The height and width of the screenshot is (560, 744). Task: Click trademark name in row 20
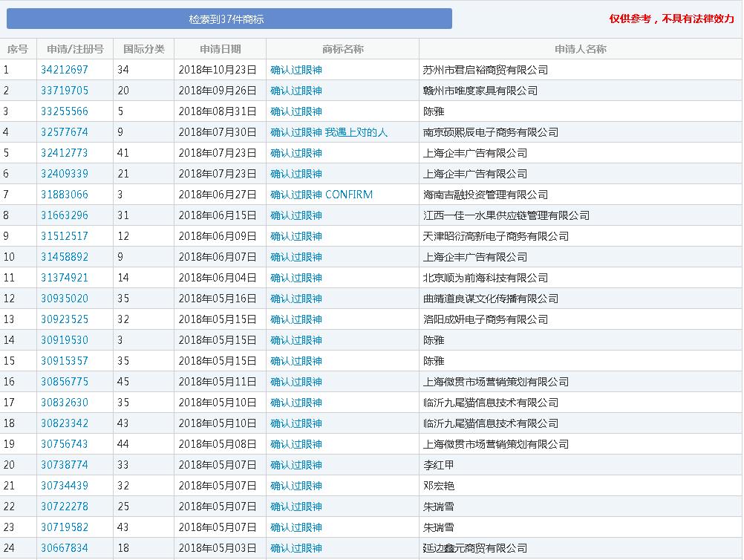(296, 465)
